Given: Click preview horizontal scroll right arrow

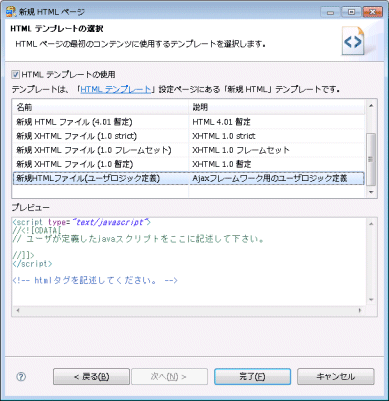Looking at the screenshot, I should [x=360, y=310].
